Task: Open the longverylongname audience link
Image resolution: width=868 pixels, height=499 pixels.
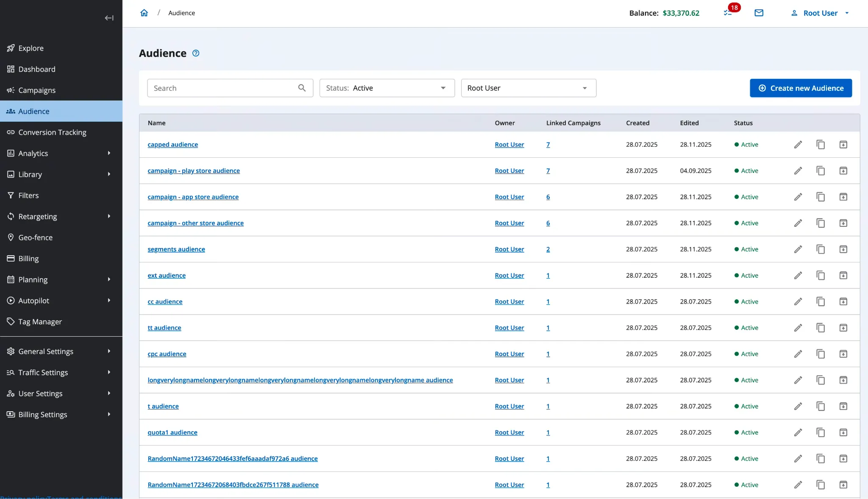Action: click(300, 380)
